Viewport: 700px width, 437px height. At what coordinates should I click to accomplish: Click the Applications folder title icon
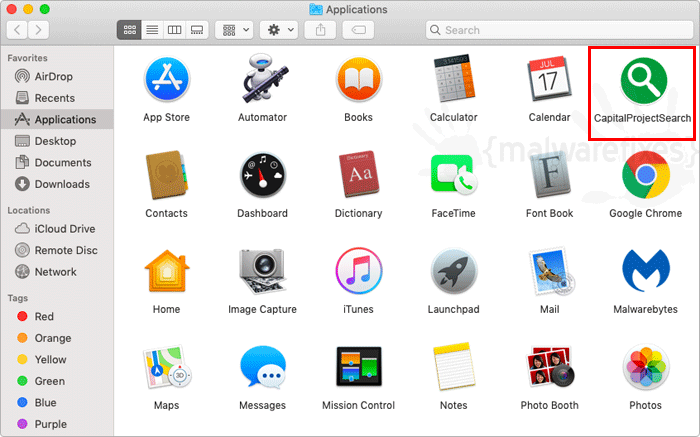pyautogui.click(x=316, y=9)
